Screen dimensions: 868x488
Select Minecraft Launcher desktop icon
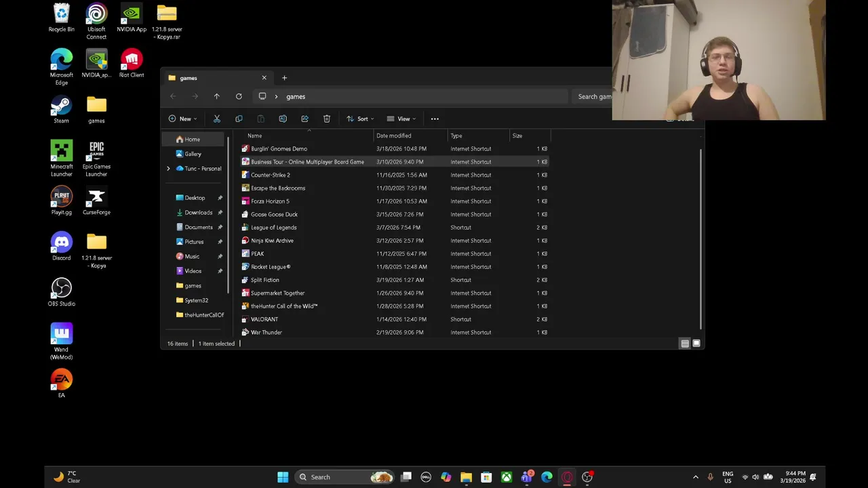(61, 159)
